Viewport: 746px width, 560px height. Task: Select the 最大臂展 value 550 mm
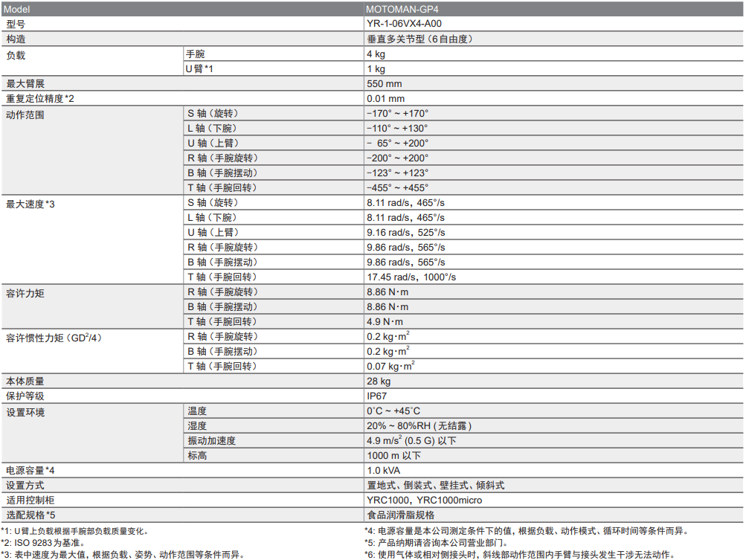384,84
